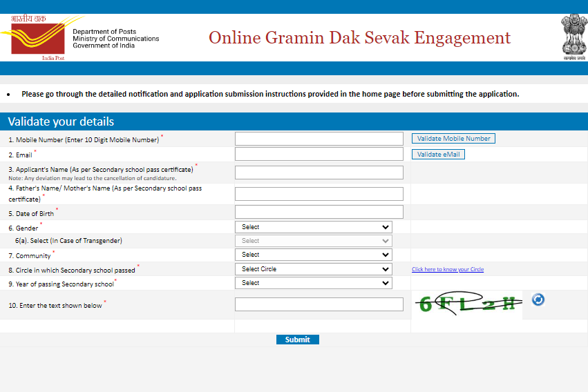The image size is (588, 392).
Task: Click the Father's/Mother's Name field
Action: click(319, 194)
